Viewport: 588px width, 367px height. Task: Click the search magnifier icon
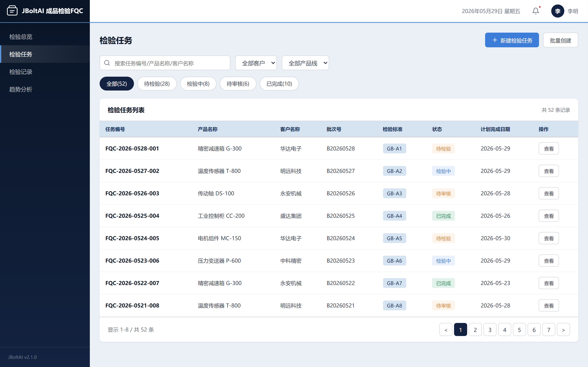coord(107,63)
